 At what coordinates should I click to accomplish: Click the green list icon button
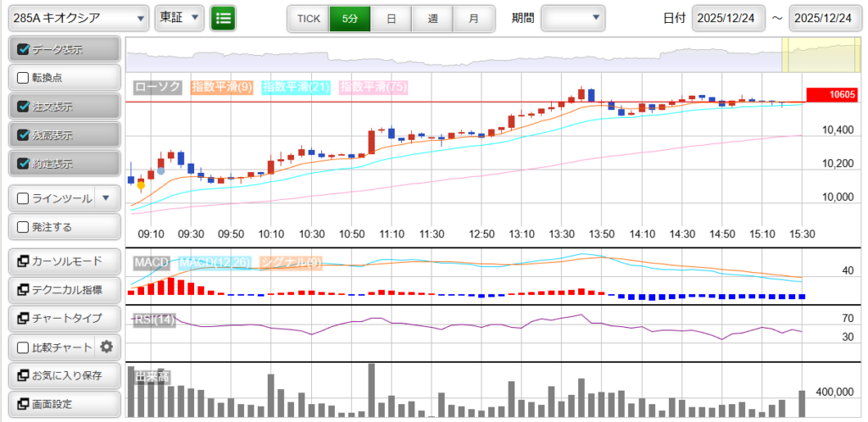click(224, 18)
